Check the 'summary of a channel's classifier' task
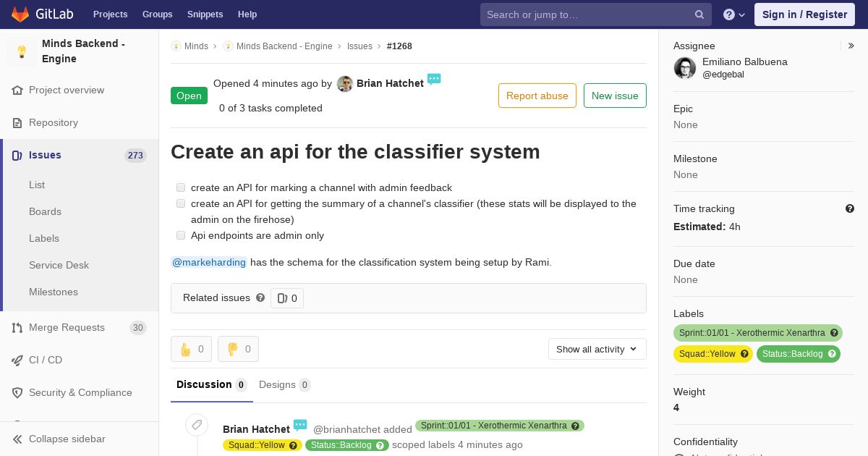 181,203
